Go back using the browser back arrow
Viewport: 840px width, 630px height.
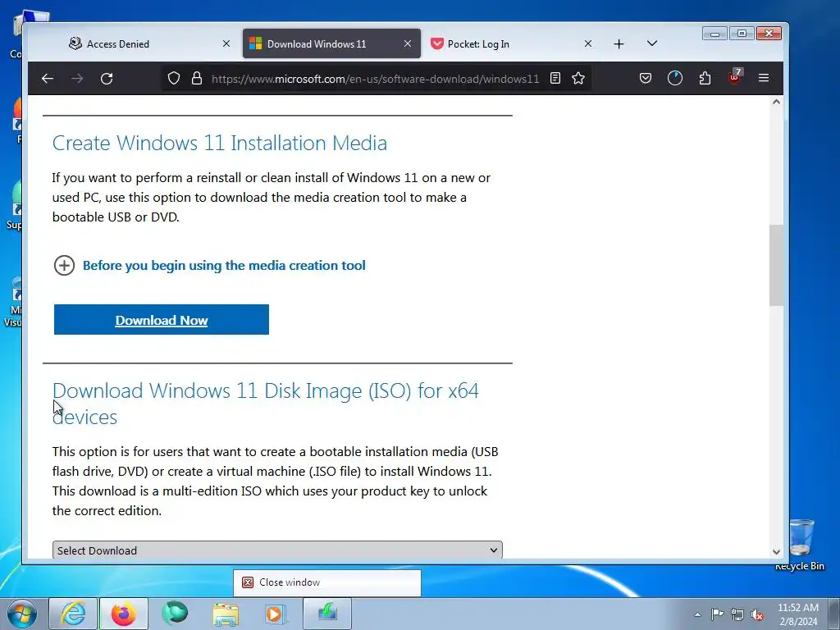click(48, 79)
